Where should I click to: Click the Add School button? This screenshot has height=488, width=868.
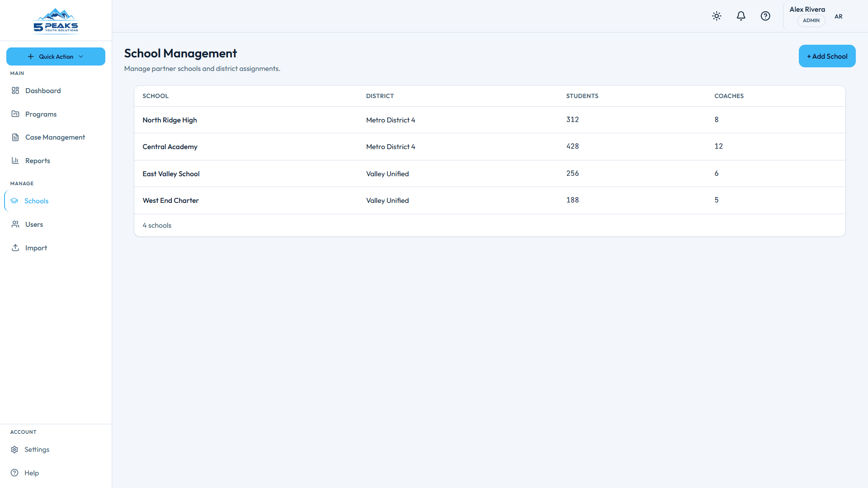pyautogui.click(x=827, y=56)
